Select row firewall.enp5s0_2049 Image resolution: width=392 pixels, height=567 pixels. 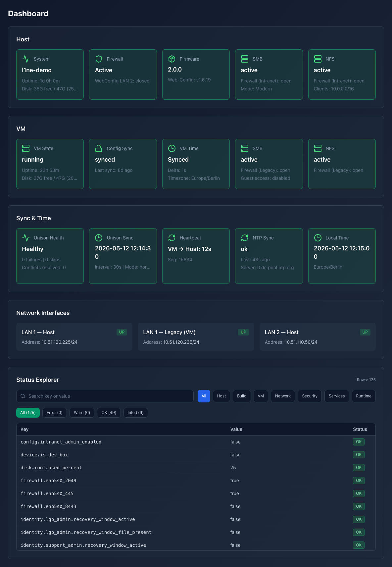(x=196, y=481)
